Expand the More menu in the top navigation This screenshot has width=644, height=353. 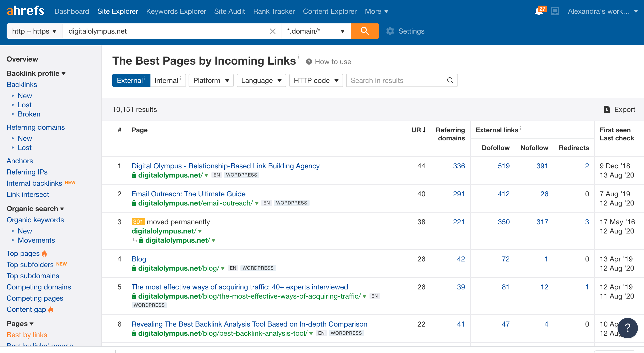tap(376, 11)
